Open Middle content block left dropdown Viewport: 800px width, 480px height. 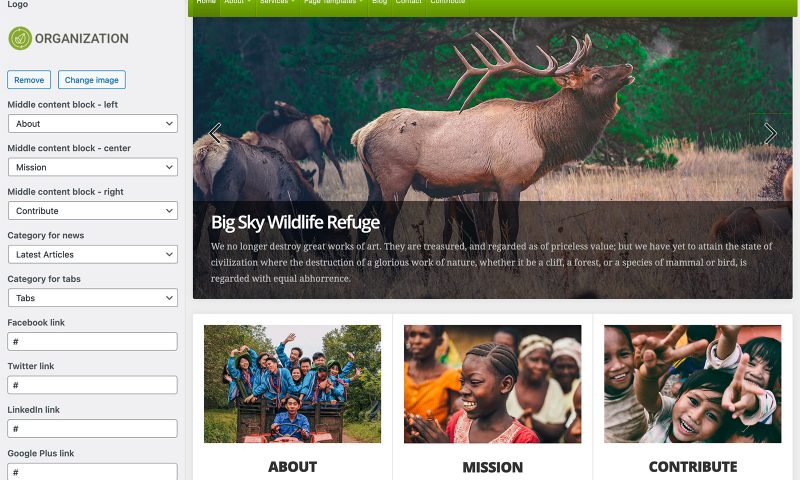coord(93,123)
